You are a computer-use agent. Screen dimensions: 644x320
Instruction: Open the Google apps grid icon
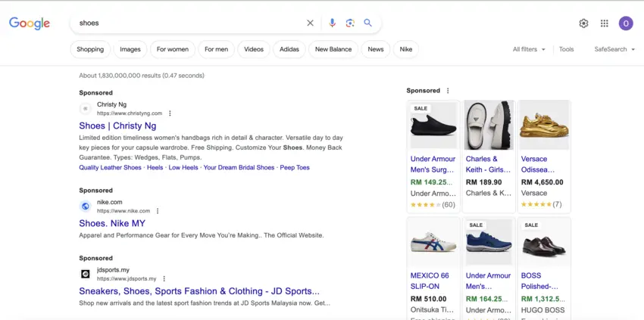click(604, 23)
